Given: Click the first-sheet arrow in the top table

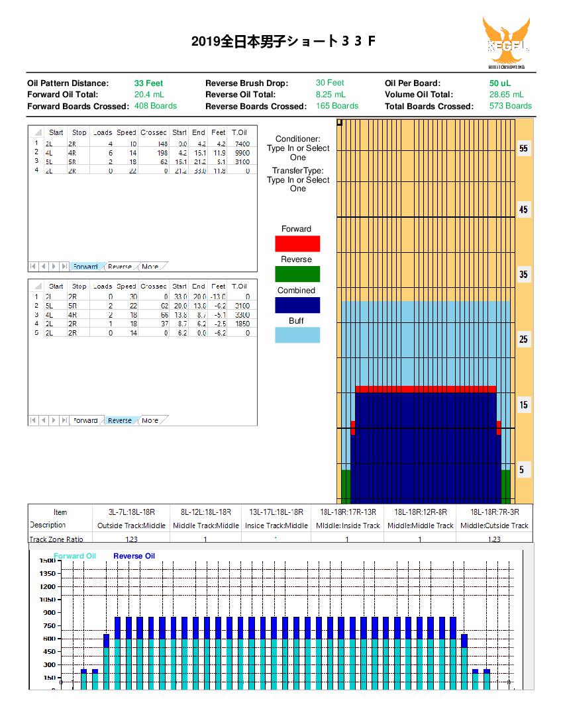Looking at the screenshot, I should coord(33,267).
